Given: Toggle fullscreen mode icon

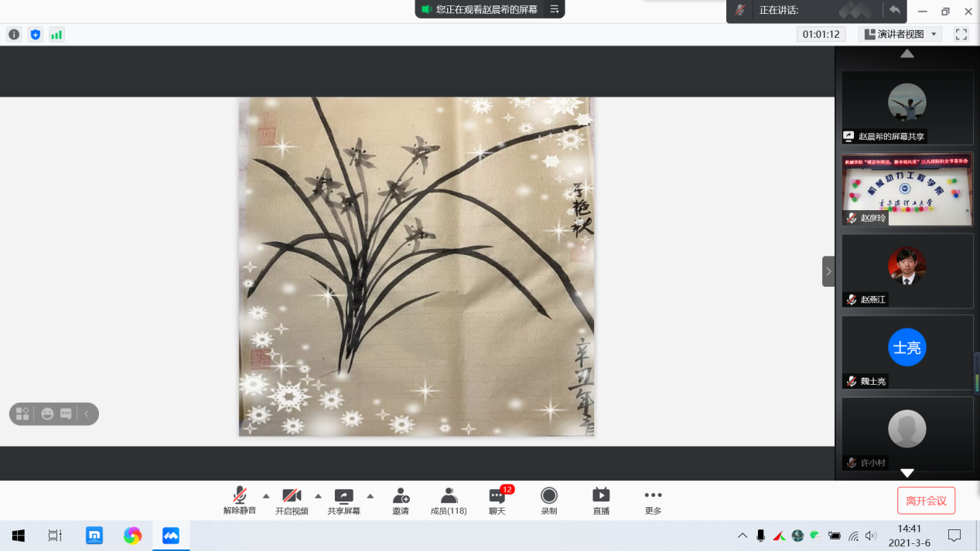Looking at the screenshot, I should click(x=961, y=34).
